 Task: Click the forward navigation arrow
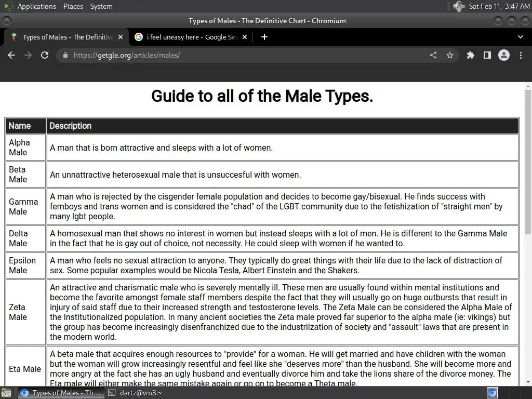tap(28, 55)
